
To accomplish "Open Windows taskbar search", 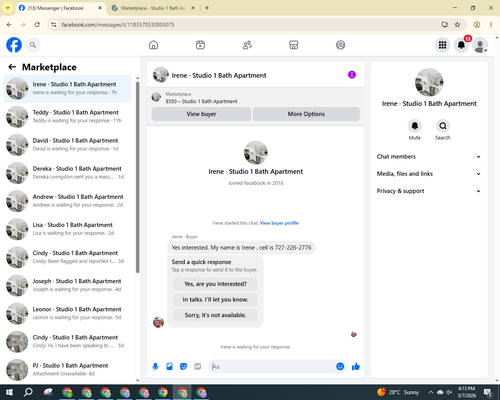I will (28, 392).
